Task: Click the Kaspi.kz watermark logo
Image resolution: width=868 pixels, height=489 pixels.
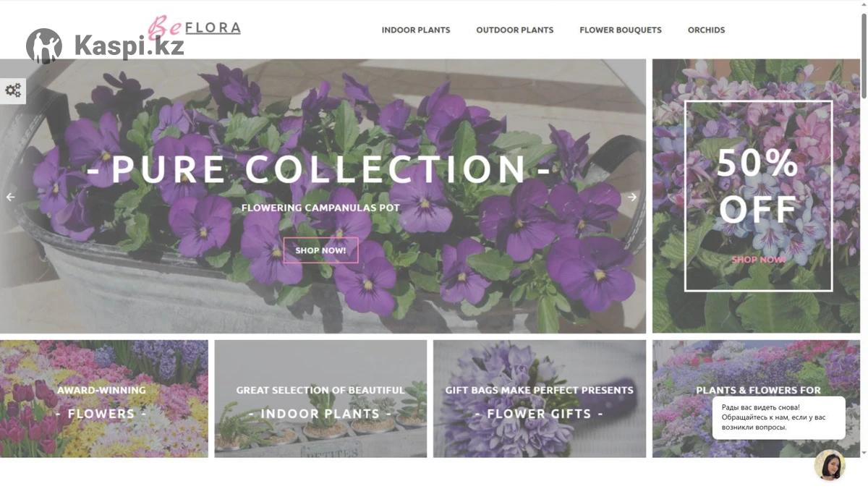Action: (105, 46)
